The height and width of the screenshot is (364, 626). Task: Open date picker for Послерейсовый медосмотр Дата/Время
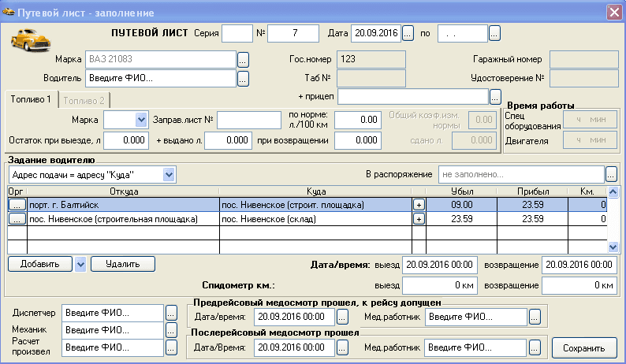pyautogui.click(x=342, y=347)
